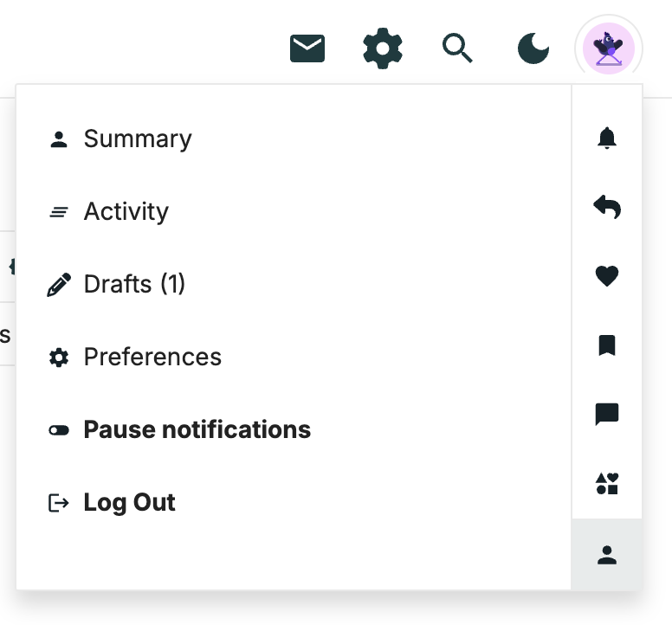672x625 pixels.
Task: Switch to the bookmarks tab icon
Action: 607,345
